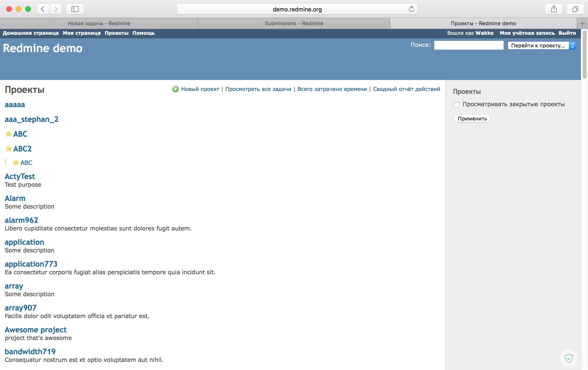Click the star icon beside top-level ABC project

(x=9, y=134)
